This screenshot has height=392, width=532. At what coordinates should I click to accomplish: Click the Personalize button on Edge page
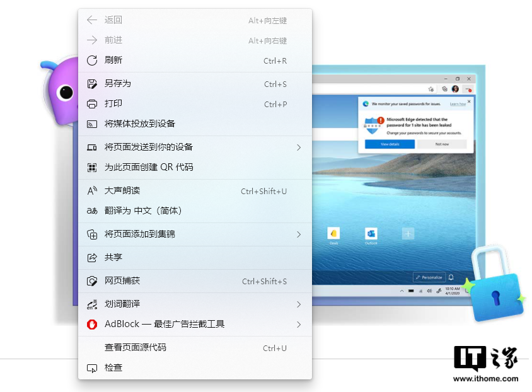tap(429, 277)
